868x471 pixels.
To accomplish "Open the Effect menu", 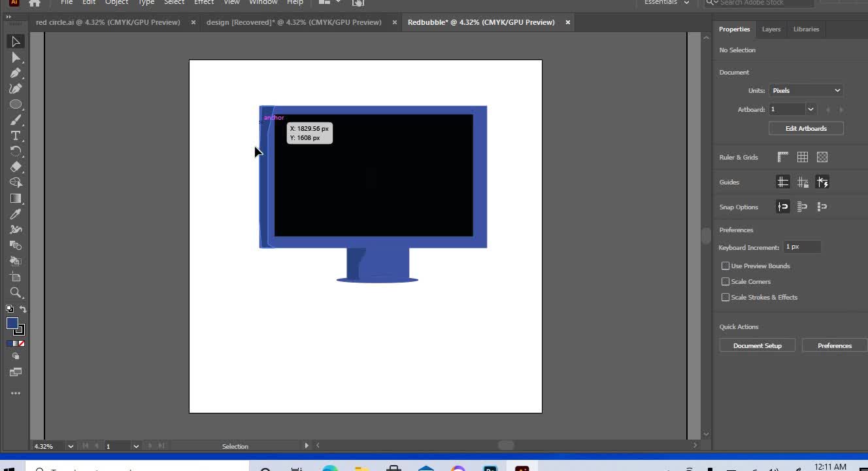I will click(x=204, y=3).
